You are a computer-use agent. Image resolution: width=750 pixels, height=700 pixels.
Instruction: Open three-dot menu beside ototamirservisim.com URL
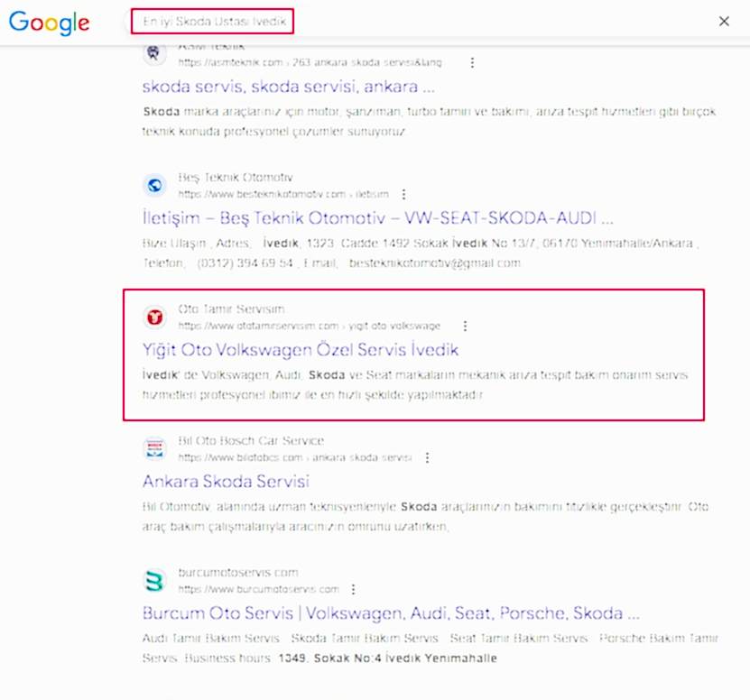click(465, 326)
